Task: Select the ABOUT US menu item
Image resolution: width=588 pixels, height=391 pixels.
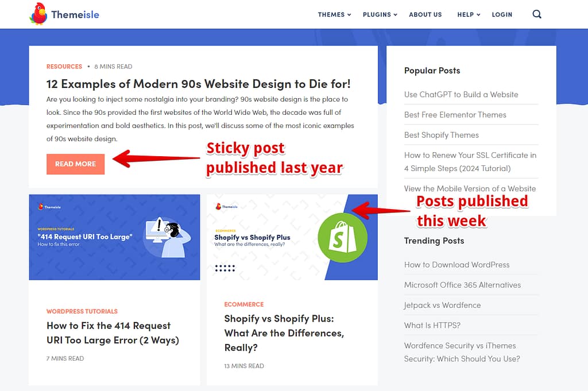Action: point(425,14)
